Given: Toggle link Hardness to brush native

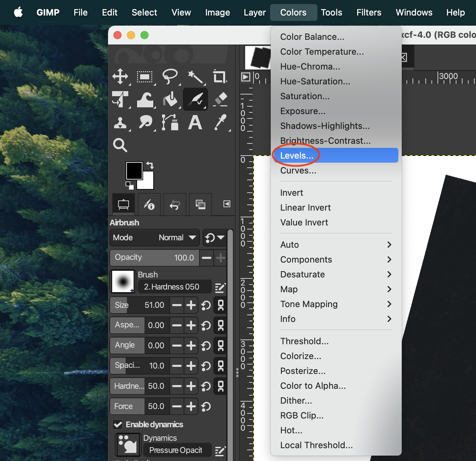Looking at the screenshot, I should coord(221,386).
